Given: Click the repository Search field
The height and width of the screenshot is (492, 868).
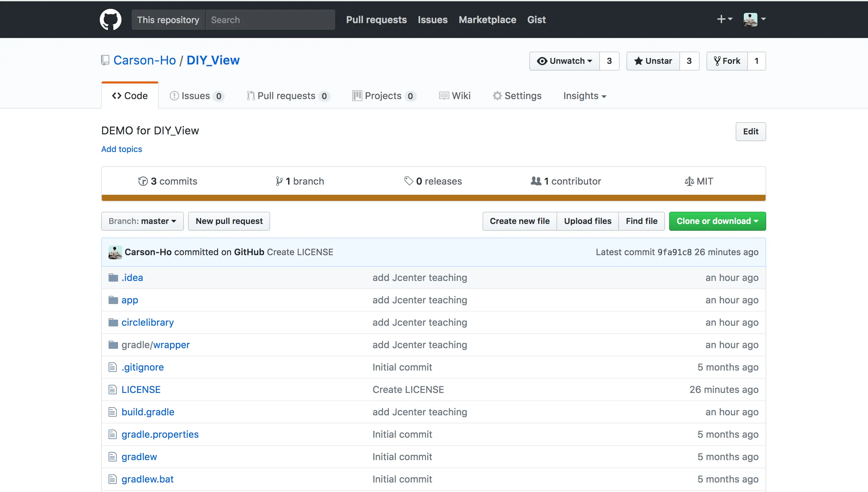Looking at the screenshot, I should pyautogui.click(x=270, y=20).
